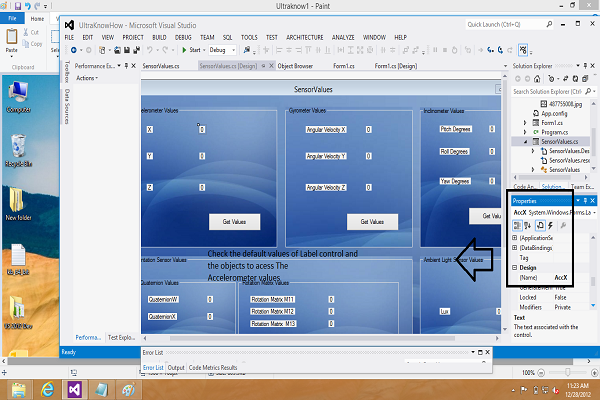
Task: Click the Events lightning bolt icon
Action: (550, 226)
